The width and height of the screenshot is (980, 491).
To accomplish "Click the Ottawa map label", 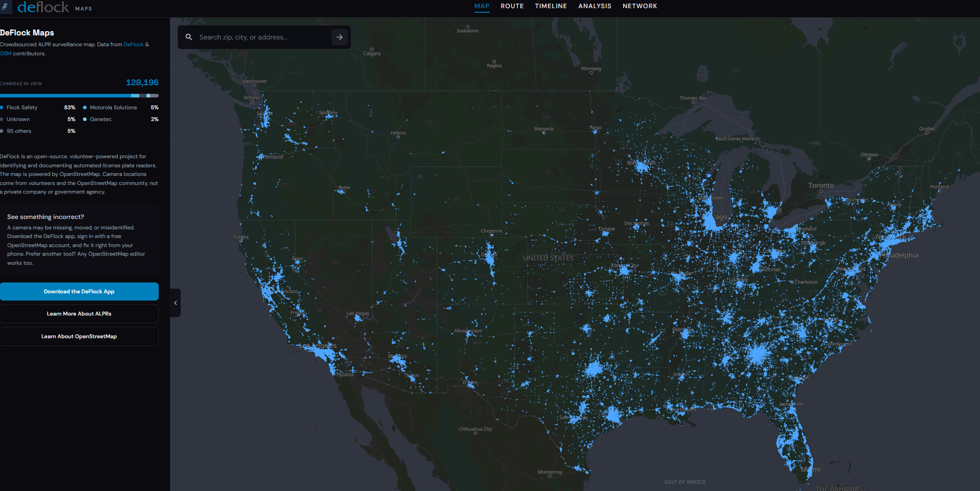I will point(869,155).
